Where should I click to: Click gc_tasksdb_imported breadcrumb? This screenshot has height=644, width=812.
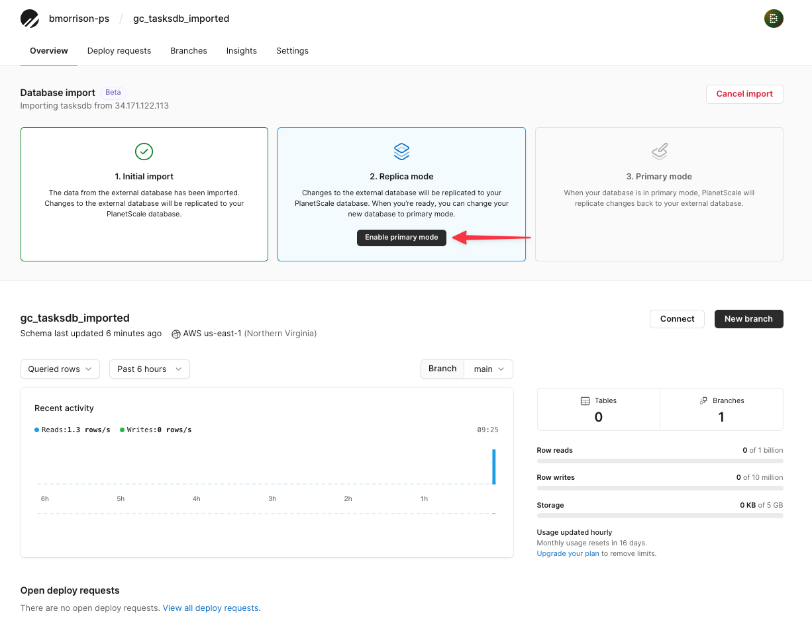[181, 19]
